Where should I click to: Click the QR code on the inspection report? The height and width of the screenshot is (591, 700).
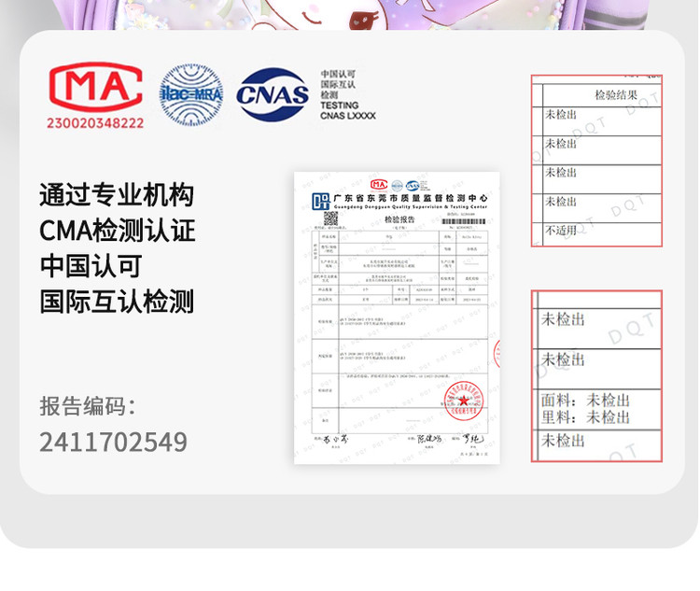pos(330,218)
